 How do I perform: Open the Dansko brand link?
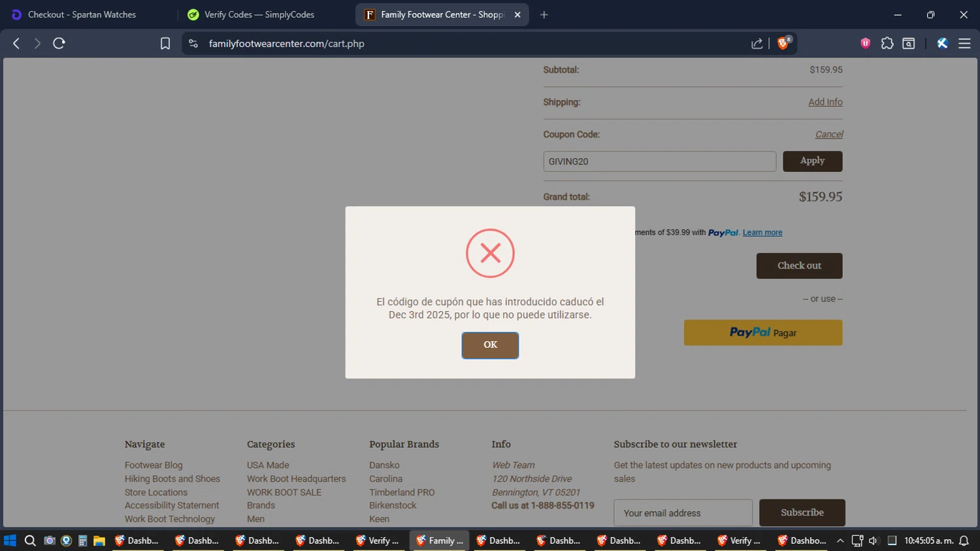(384, 465)
